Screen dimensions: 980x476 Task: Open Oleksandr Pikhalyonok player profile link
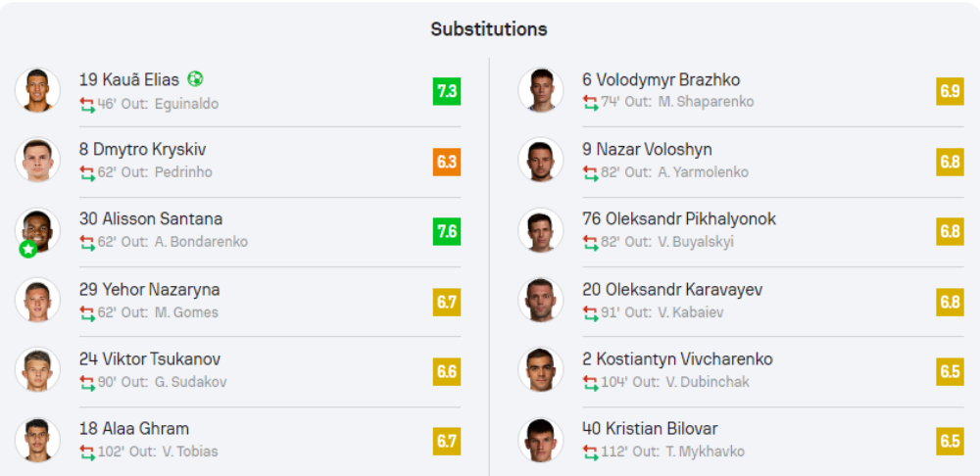(x=678, y=219)
